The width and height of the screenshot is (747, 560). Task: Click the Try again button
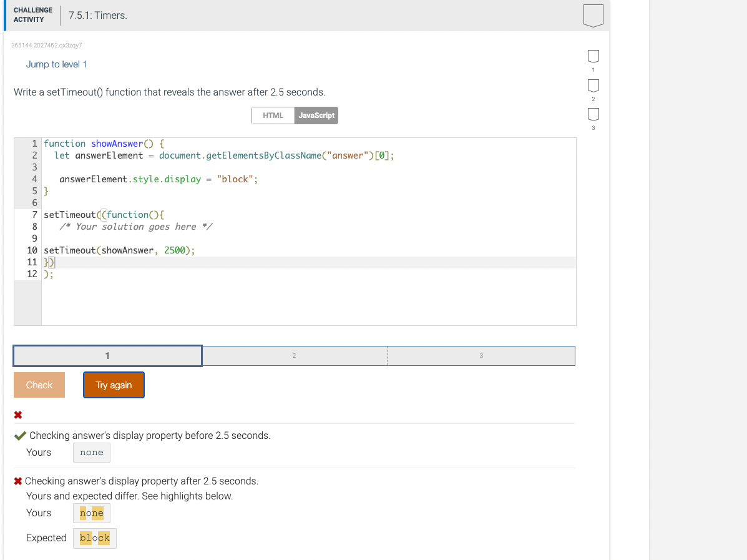pos(114,385)
